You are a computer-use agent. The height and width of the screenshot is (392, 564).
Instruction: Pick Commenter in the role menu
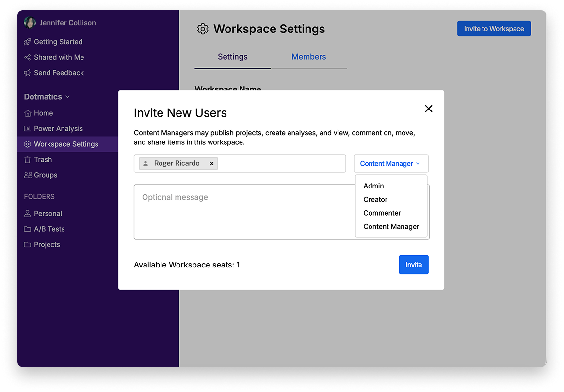pos(382,213)
